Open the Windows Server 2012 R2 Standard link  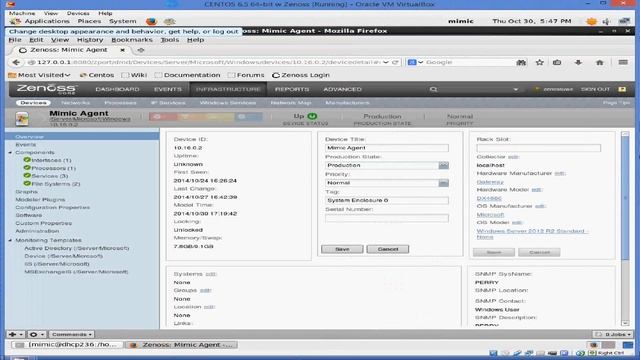click(x=532, y=234)
